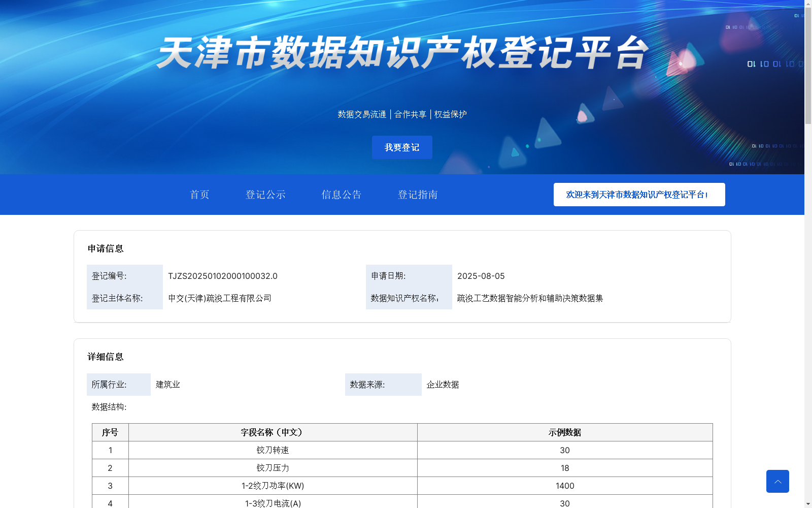The height and width of the screenshot is (508, 812).
Task: Click the registration number TJZS20250102000100032.0
Action: 223,276
